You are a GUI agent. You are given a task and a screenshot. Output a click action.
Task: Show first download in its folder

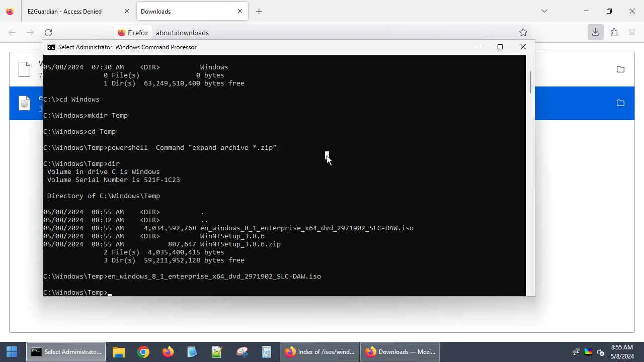coord(620,69)
